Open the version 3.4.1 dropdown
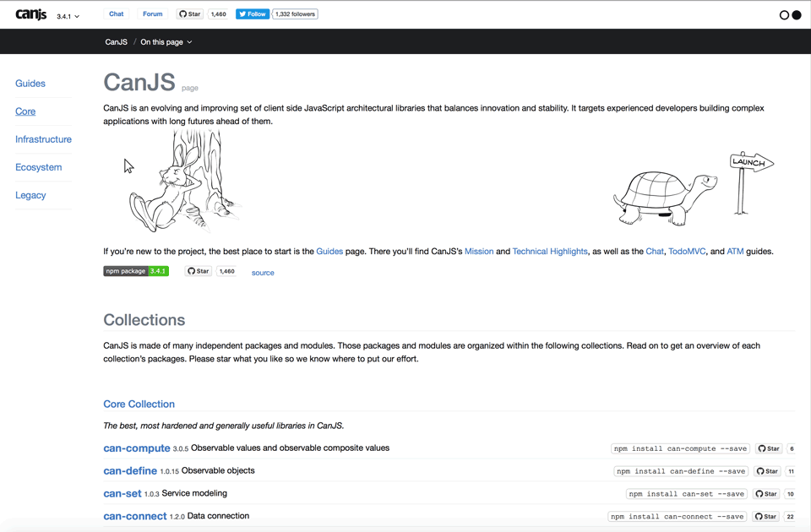 67,14
